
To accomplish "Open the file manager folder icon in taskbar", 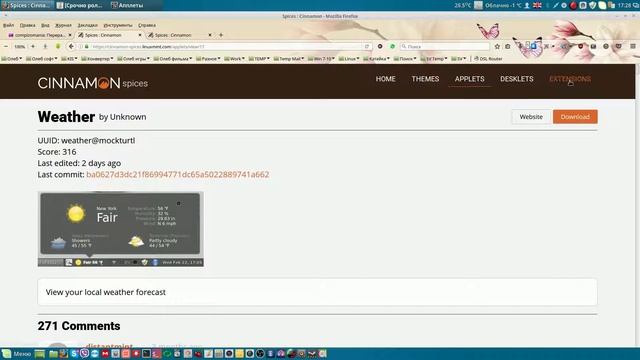I will point(53,353).
